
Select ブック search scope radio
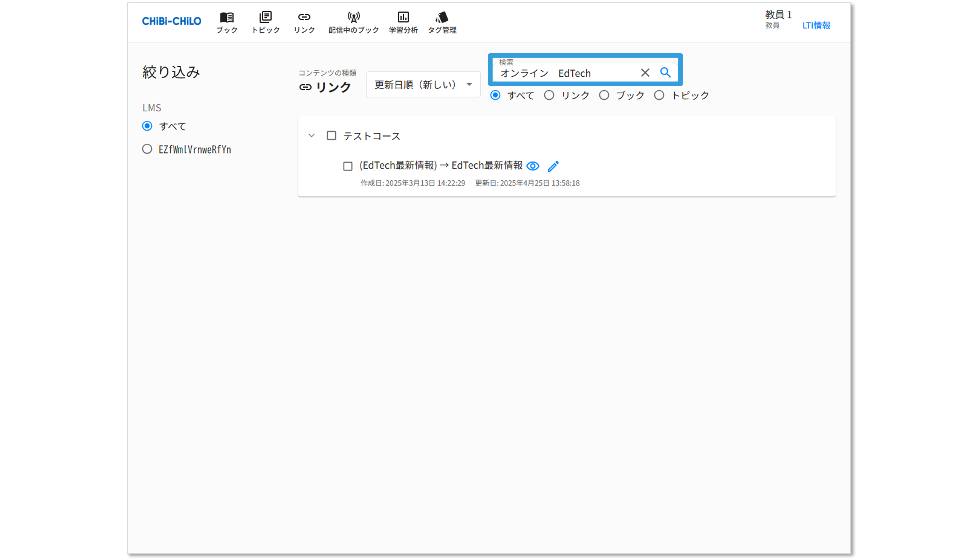[x=604, y=95]
